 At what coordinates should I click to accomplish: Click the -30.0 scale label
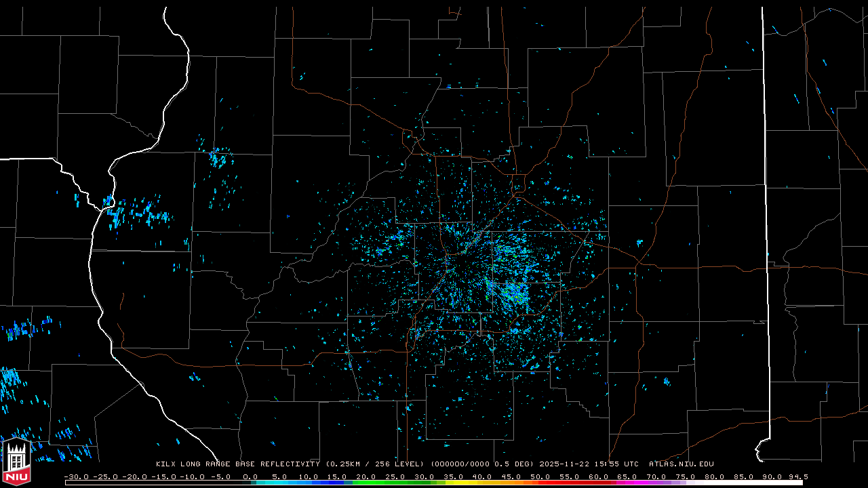(76, 476)
